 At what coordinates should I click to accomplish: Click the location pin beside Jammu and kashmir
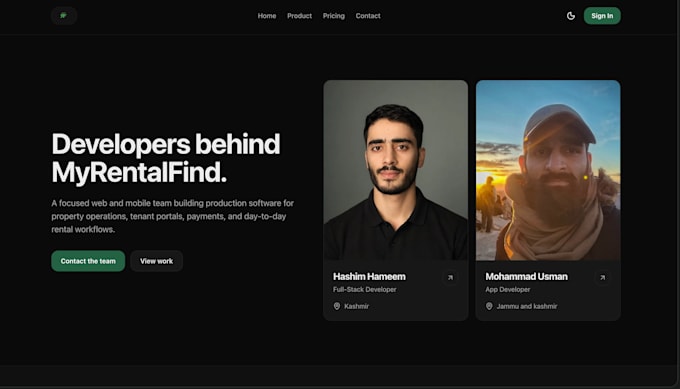pyautogui.click(x=489, y=306)
